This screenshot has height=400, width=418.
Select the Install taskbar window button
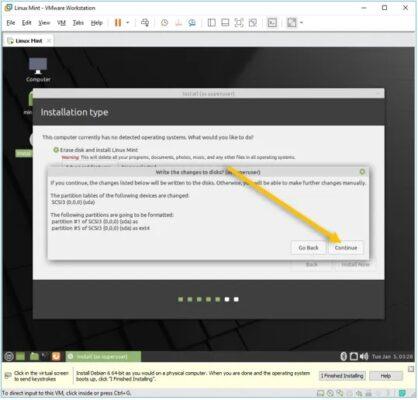(103, 356)
